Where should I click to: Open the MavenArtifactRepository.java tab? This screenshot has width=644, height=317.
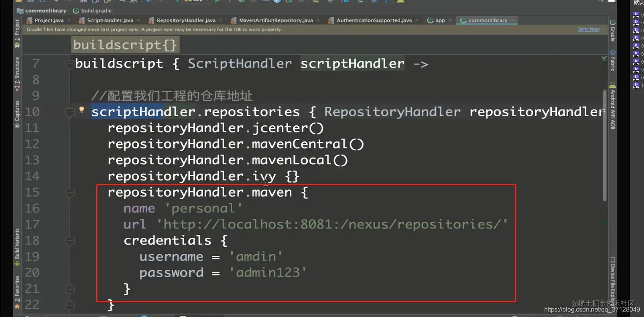pyautogui.click(x=276, y=20)
